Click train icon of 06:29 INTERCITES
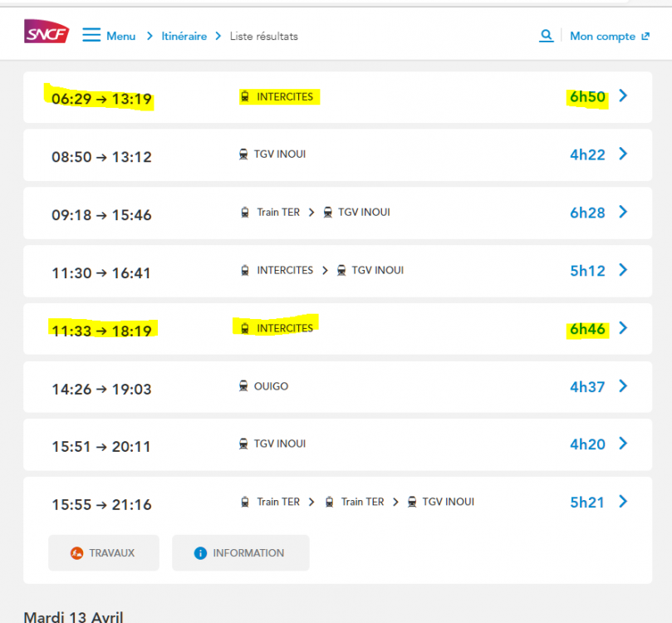The width and height of the screenshot is (672, 623). point(245,97)
